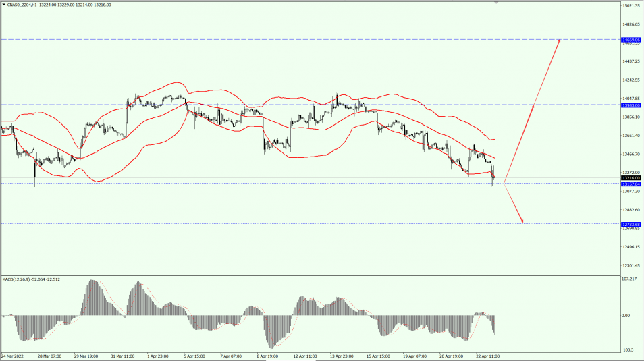Click the chart shift triangle marker at top
Screen dimensions: 644x361
point(498,3)
